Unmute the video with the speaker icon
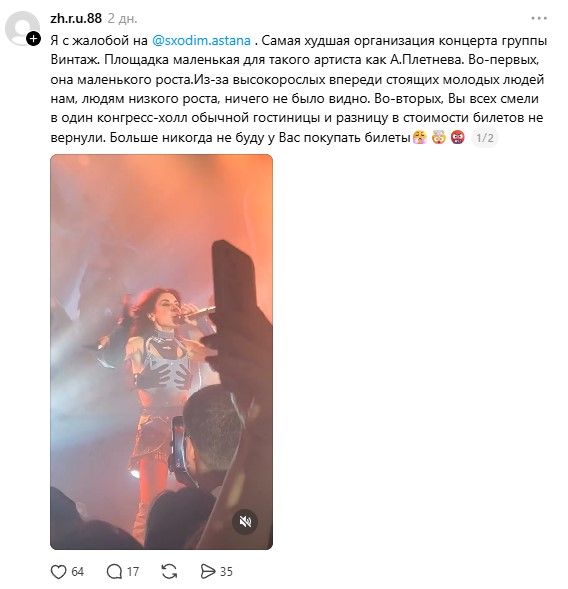 click(245, 521)
